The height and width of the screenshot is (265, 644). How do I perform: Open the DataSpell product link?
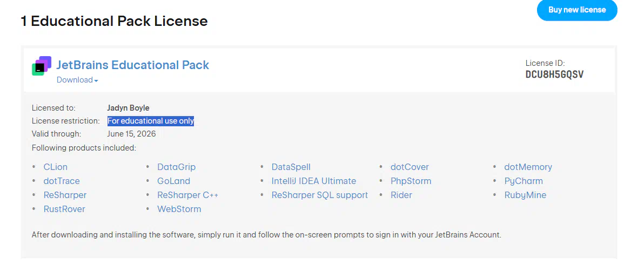point(291,167)
